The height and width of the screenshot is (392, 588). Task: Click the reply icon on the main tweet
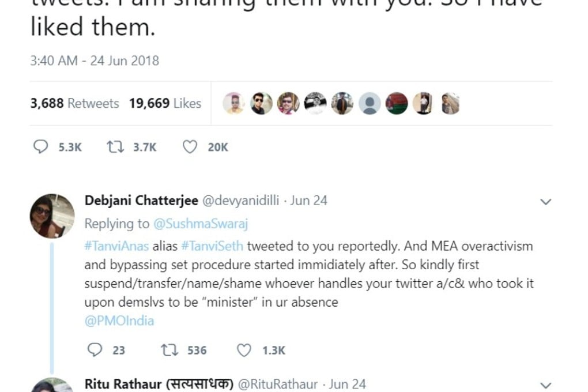(x=40, y=147)
